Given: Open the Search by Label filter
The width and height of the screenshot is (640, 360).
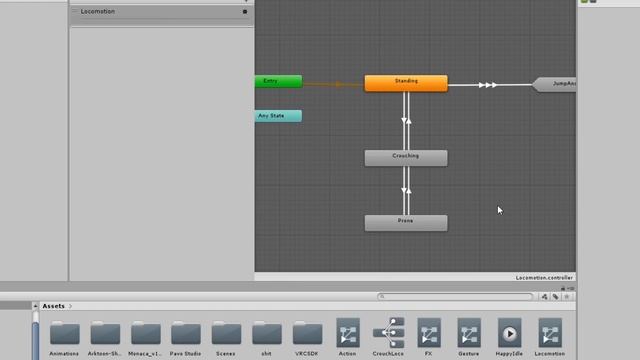Looking at the screenshot, I should pos(556,297).
